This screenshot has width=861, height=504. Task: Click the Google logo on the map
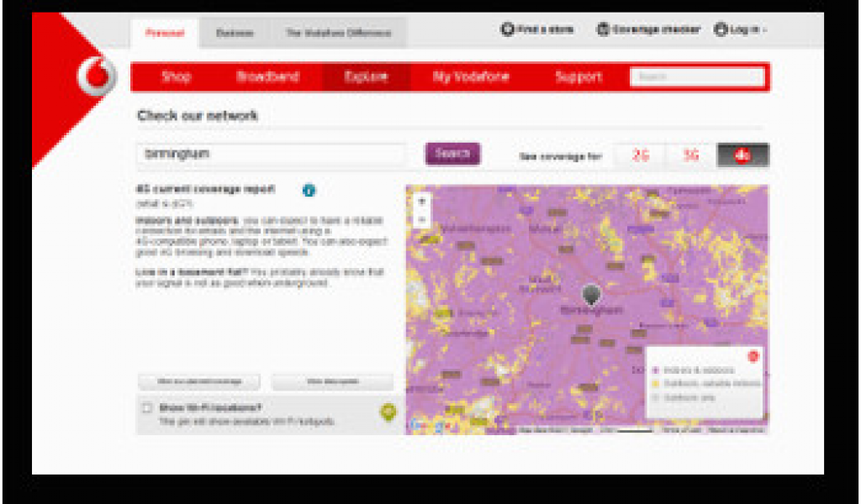430,424
